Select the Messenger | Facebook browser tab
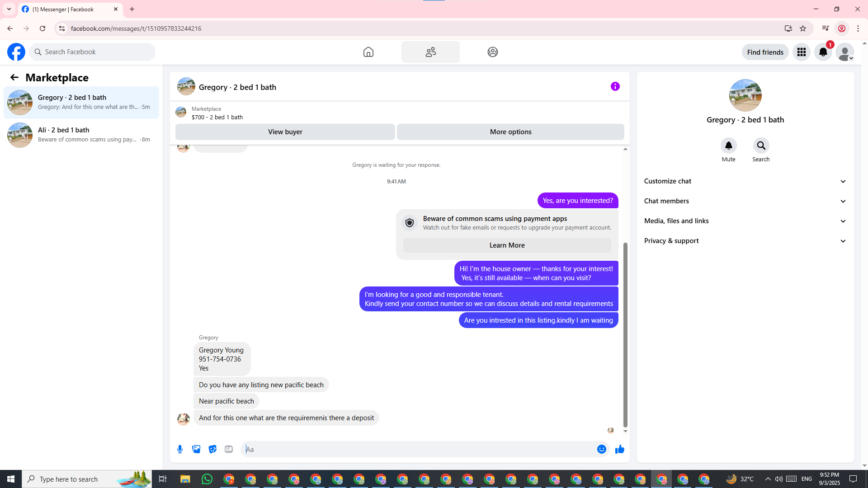This screenshot has width=868, height=488. point(70,9)
